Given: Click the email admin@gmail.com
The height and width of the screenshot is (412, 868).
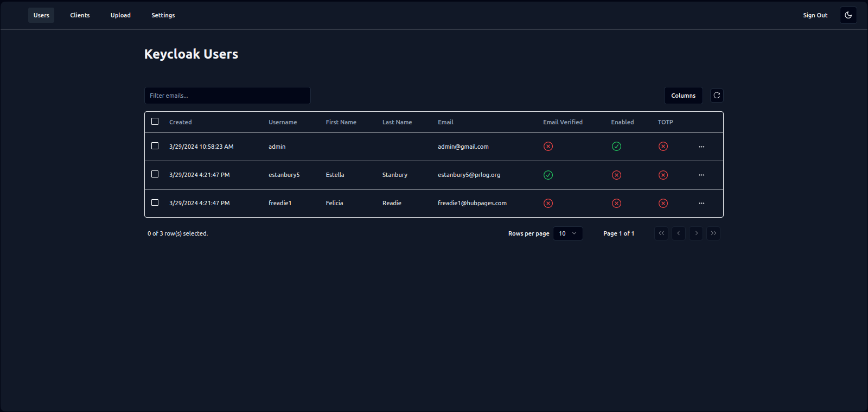Looking at the screenshot, I should click(463, 147).
